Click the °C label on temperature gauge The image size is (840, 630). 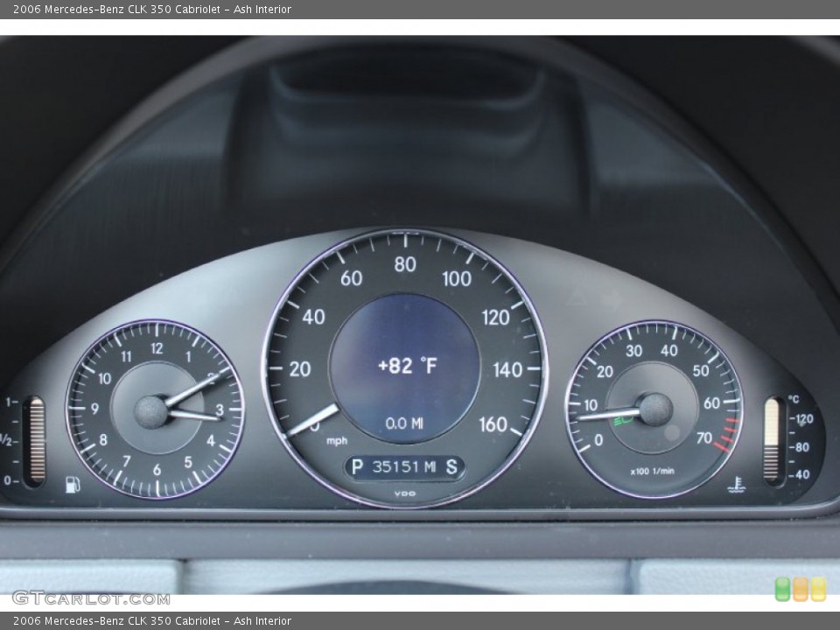(x=794, y=399)
